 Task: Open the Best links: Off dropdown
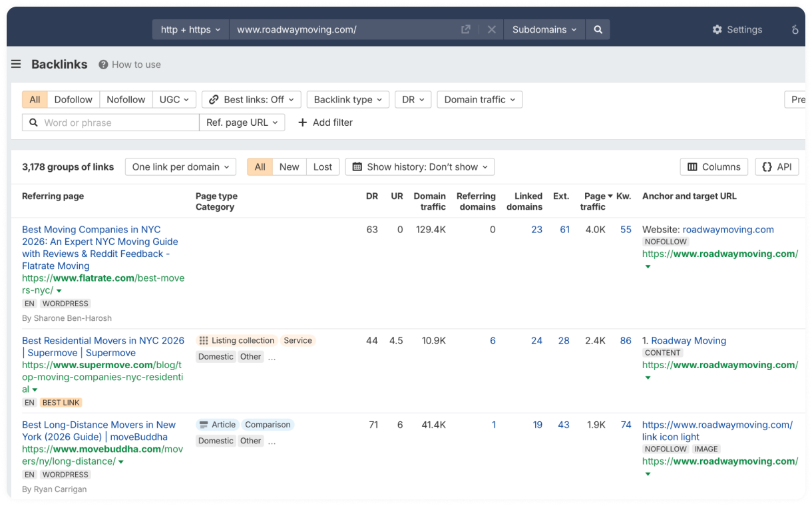(x=252, y=99)
